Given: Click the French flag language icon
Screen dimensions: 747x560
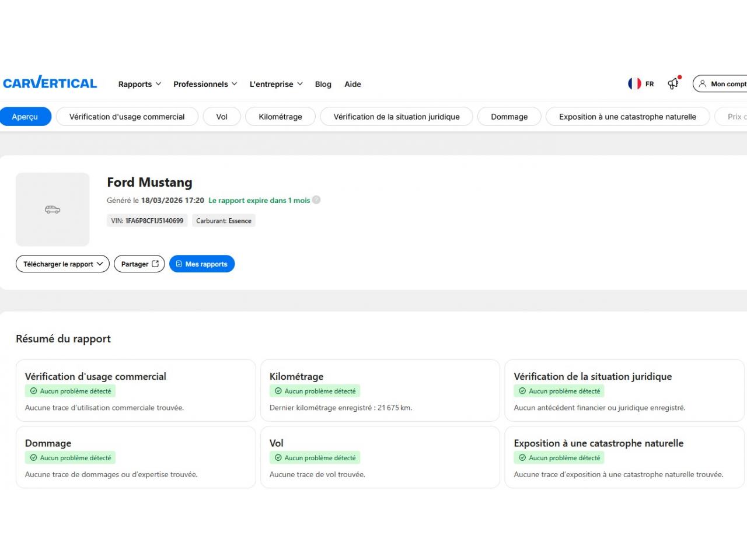Looking at the screenshot, I should click(x=634, y=83).
